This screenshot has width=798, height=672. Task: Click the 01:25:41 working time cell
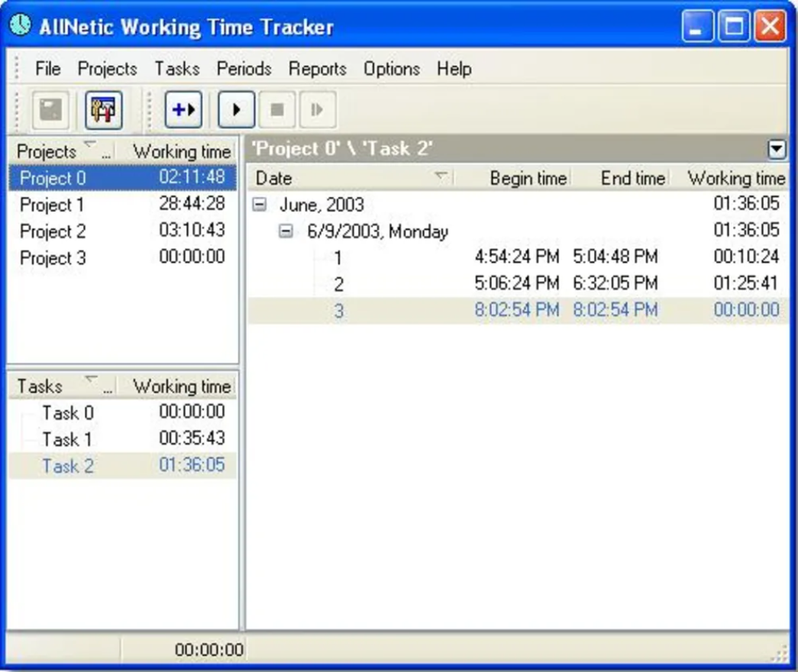(746, 283)
